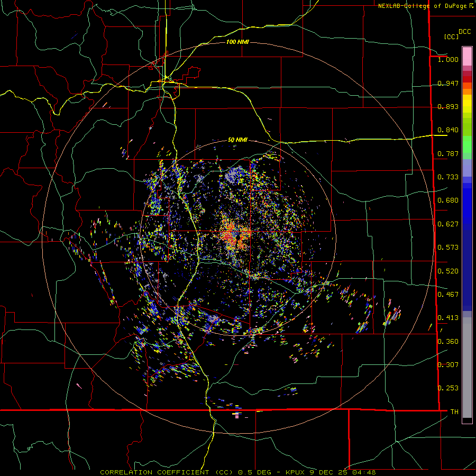Click the 04:48 timestamp
This screenshot has height=476, width=476.
click(364, 472)
